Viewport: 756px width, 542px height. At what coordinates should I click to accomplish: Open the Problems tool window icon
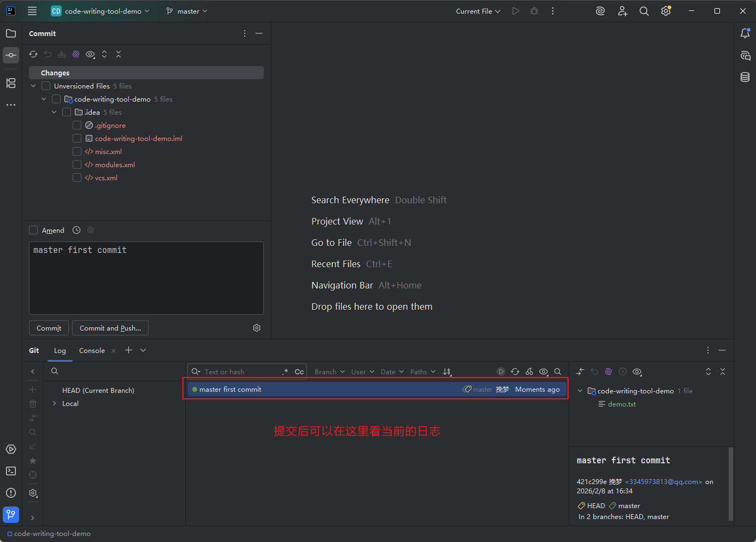click(x=11, y=493)
